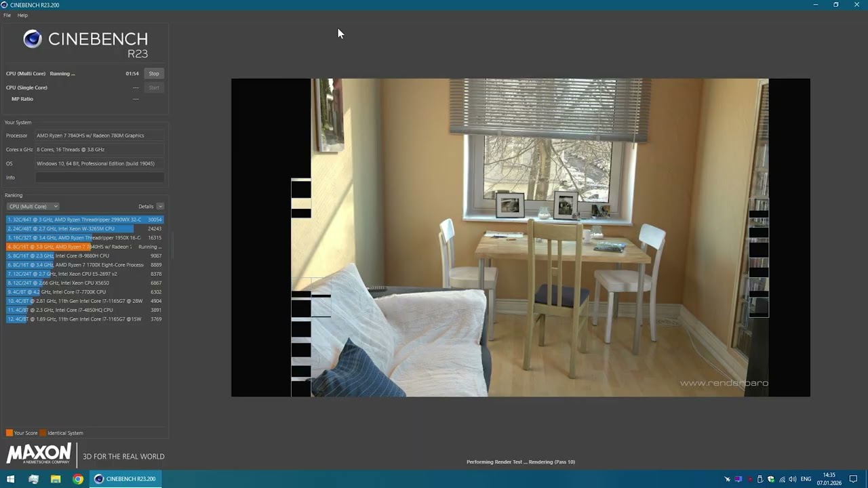Click airplane mode tray icon
This screenshot has height=488, width=868.
click(727, 479)
